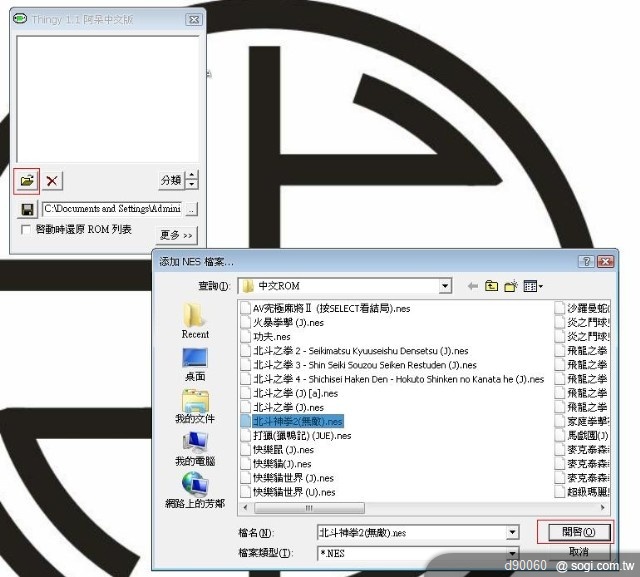Open the Recent places shortcut

(195, 321)
